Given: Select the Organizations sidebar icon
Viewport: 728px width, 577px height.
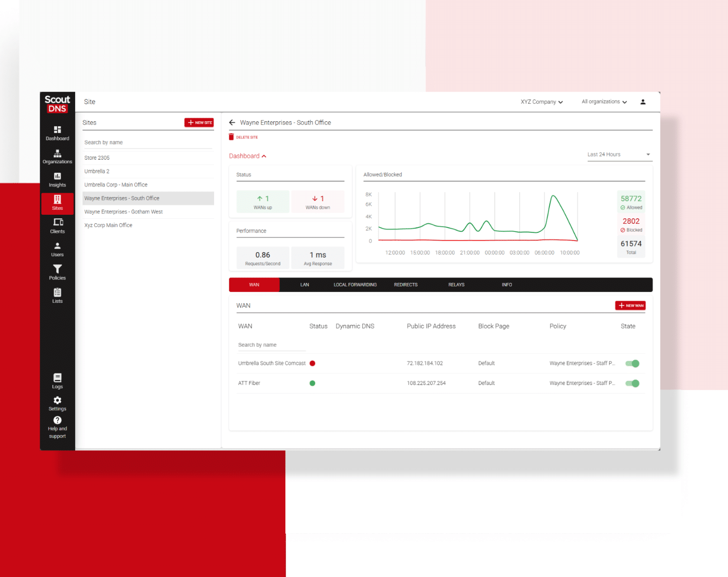Looking at the screenshot, I should pos(57,156).
